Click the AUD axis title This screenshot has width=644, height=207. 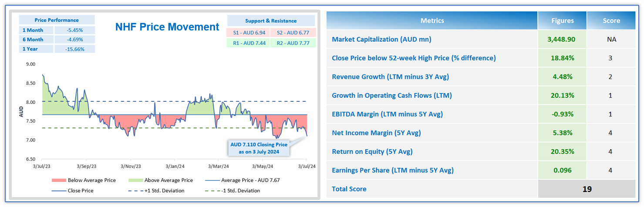point(21,111)
